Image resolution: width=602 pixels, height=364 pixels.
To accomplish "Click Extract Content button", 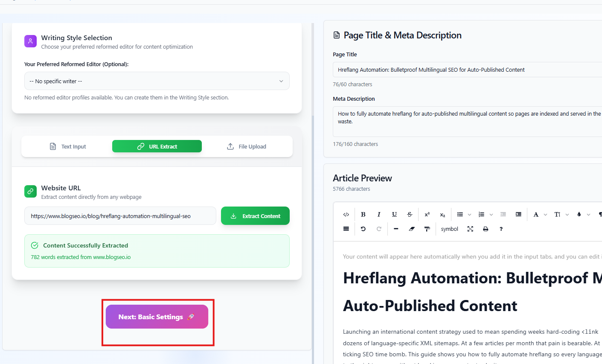I will click(255, 216).
